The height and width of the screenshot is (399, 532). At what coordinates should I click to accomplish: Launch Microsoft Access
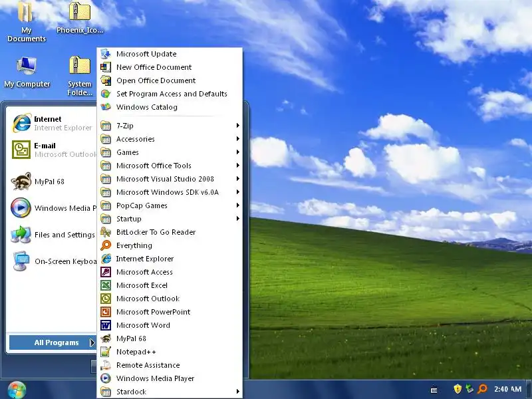point(170,272)
